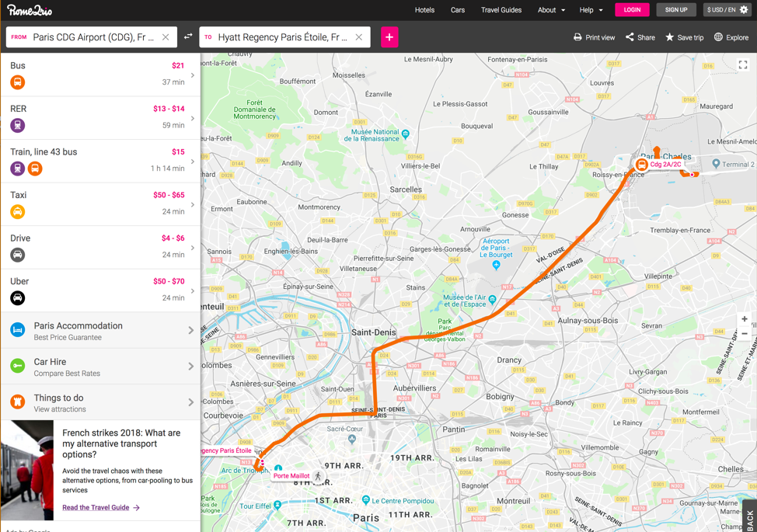
Task: Click the Share icon
Action: tap(630, 37)
